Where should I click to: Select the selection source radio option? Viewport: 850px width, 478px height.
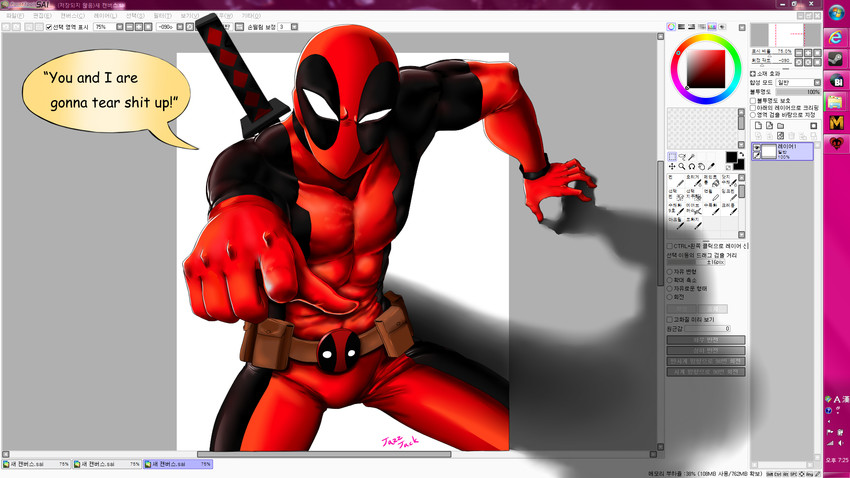(753, 115)
